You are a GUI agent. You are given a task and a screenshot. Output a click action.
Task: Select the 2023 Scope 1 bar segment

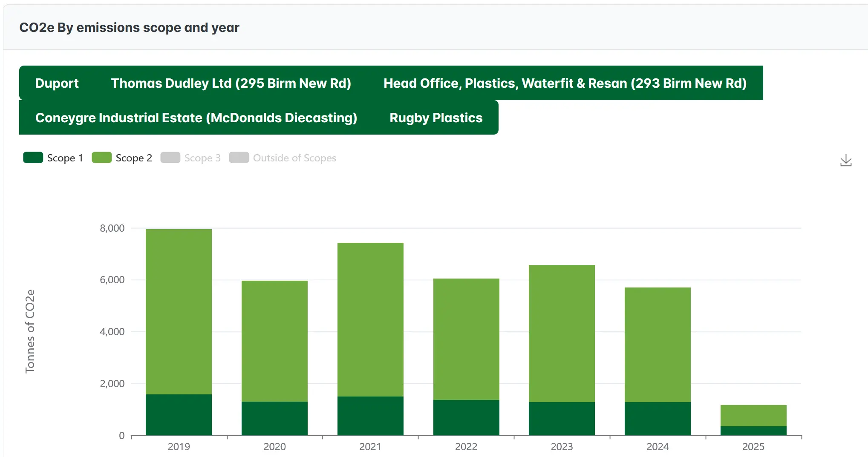click(562, 418)
